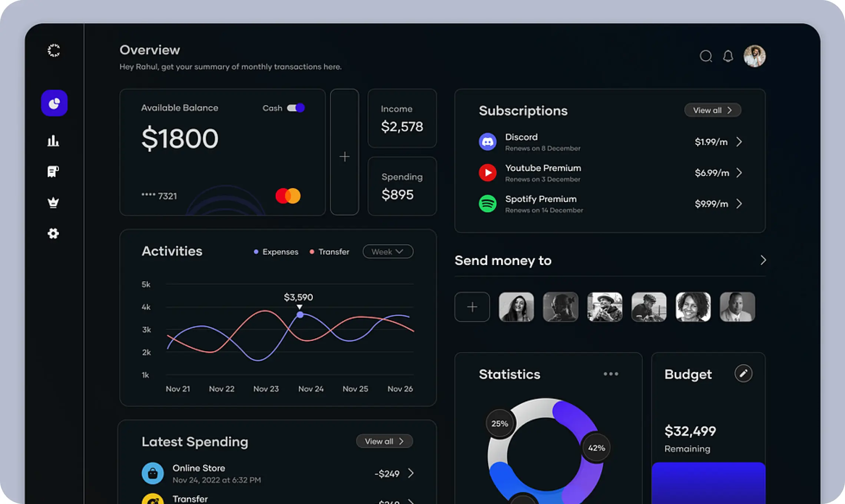
Task: Open the receipt transactions sidebar icon
Action: coord(53,172)
